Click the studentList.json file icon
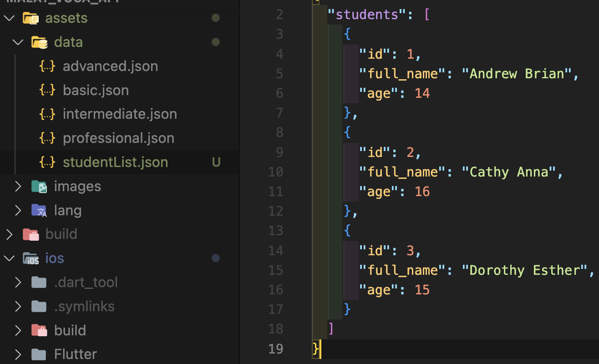The image size is (599, 364). pos(47,162)
